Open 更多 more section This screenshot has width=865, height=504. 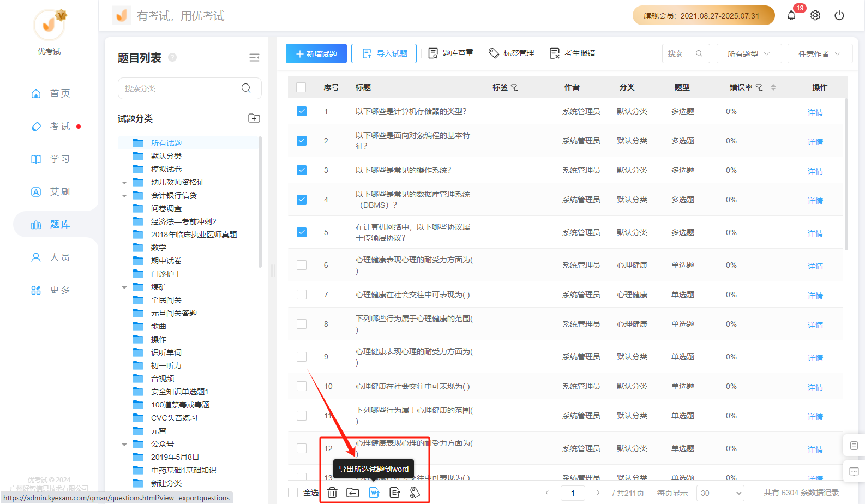click(51, 290)
